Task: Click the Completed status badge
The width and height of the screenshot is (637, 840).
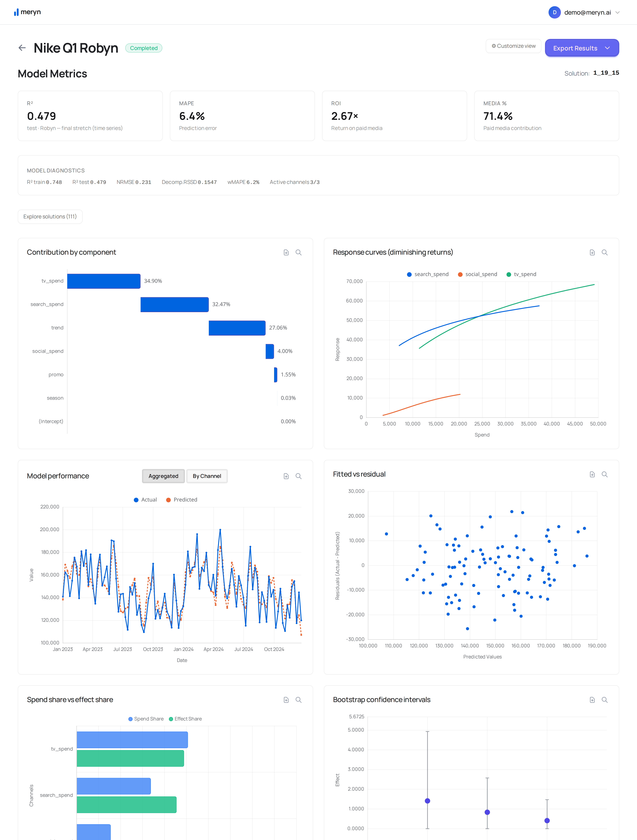Action: [144, 48]
